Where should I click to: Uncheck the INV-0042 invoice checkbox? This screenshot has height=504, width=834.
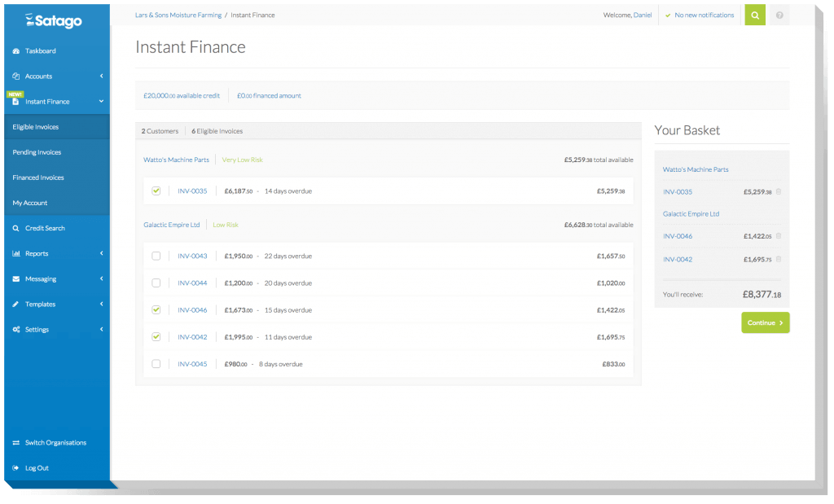click(x=156, y=336)
